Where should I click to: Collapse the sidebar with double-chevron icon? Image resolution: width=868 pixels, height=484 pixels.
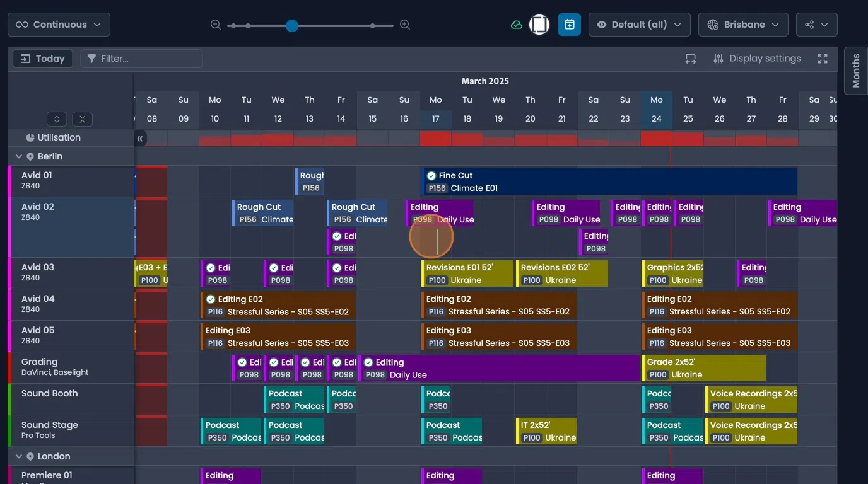coord(140,138)
